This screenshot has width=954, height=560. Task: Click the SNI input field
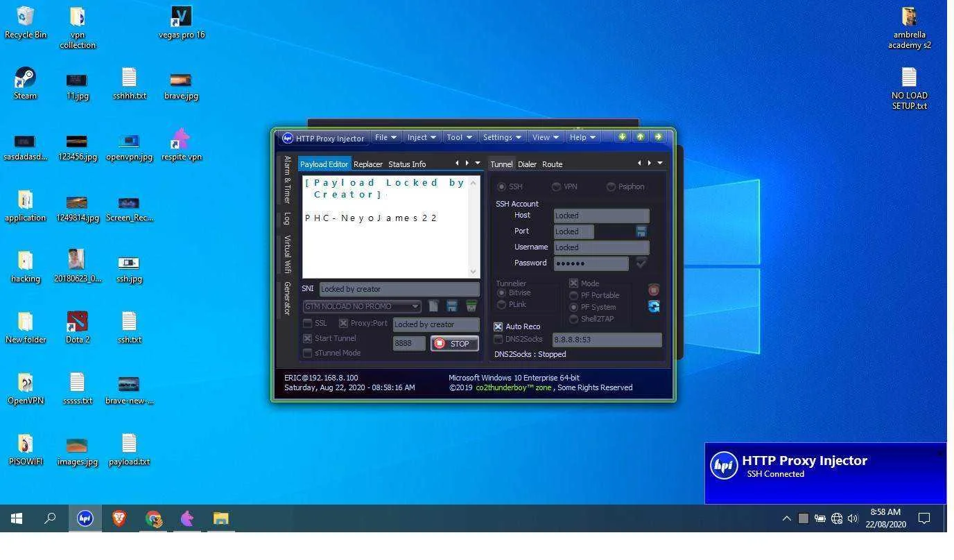pyautogui.click(x=399, y=289)
